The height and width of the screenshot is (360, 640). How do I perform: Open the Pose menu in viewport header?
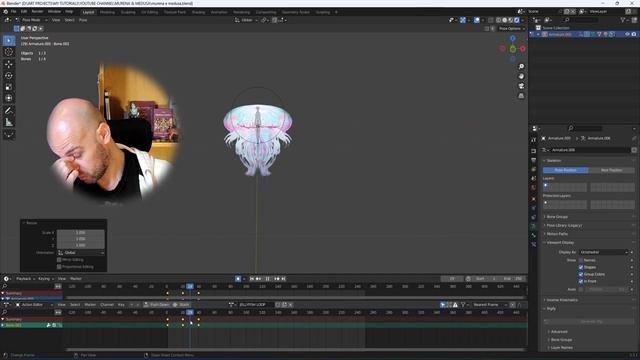coord(83,20)
